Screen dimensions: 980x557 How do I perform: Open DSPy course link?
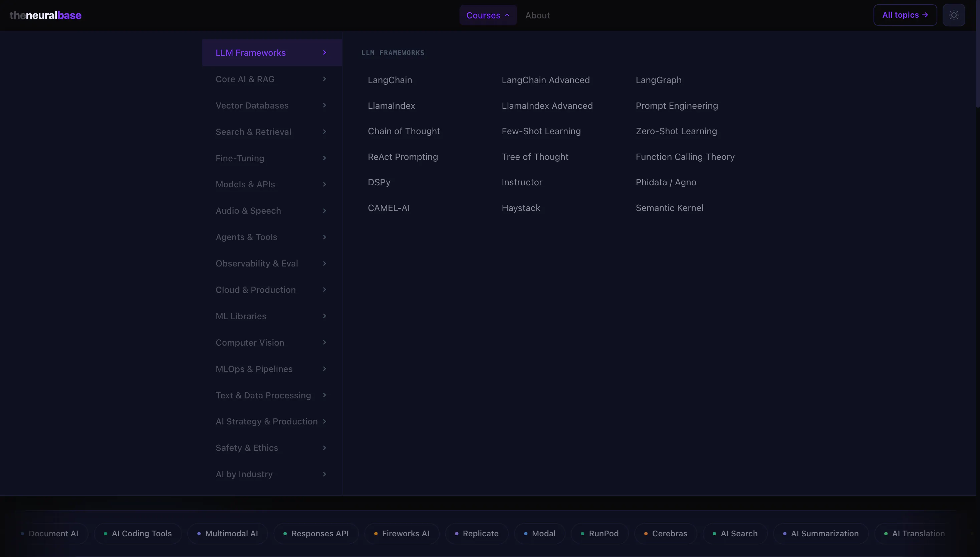379,182
